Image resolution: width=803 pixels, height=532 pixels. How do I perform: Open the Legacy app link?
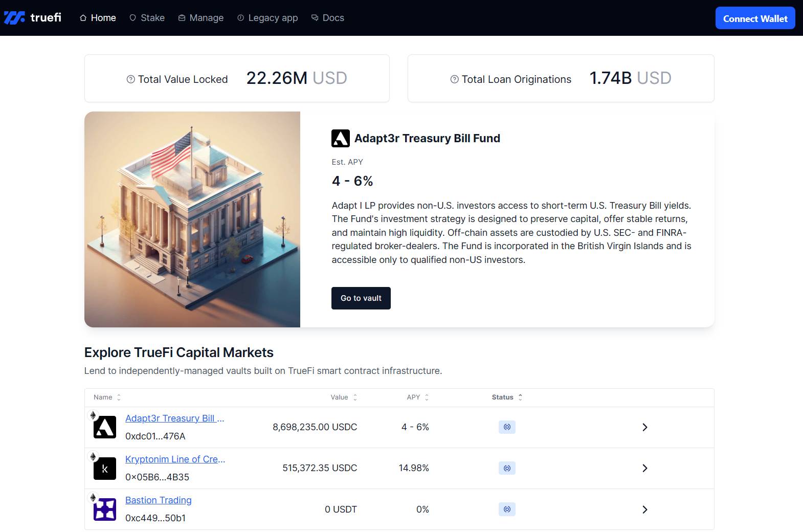tap(267, 18)
